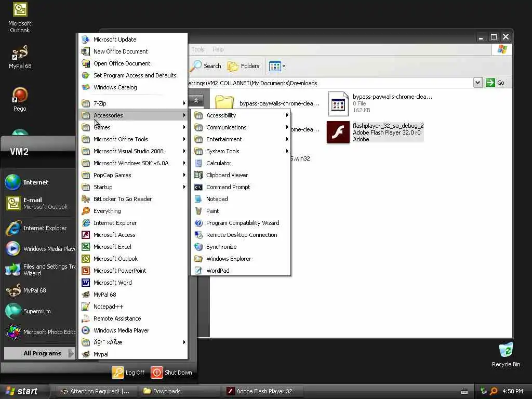Click New Office Document
532x399 pixels.
point(133,51)
